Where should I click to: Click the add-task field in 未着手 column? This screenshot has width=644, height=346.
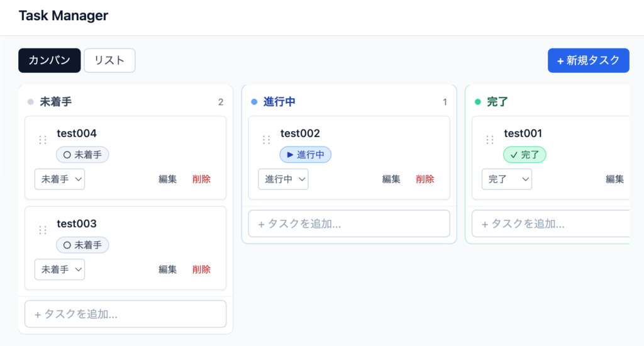125,314
